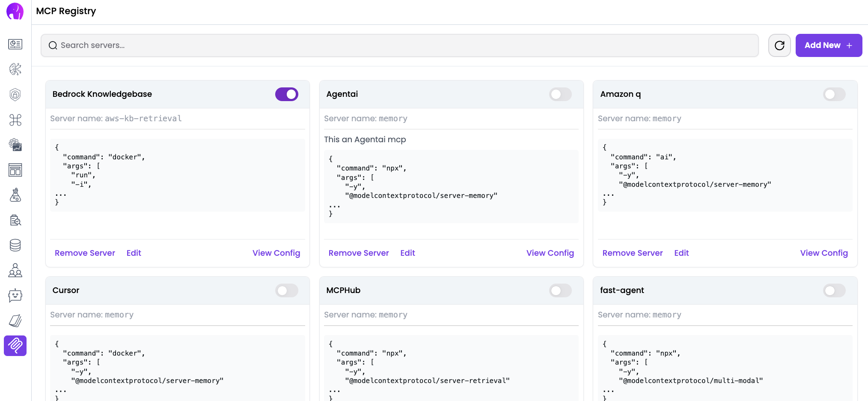Click Add New button
868x401 pixels.
[x=828, y=45]
